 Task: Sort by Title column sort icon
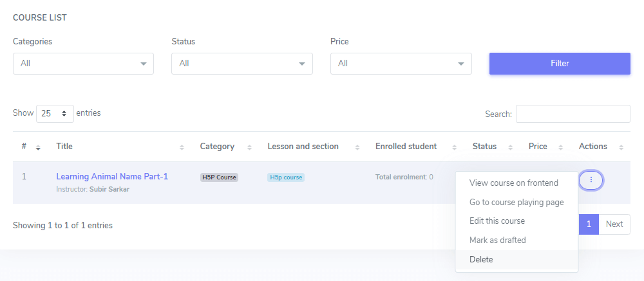(182, 147)
